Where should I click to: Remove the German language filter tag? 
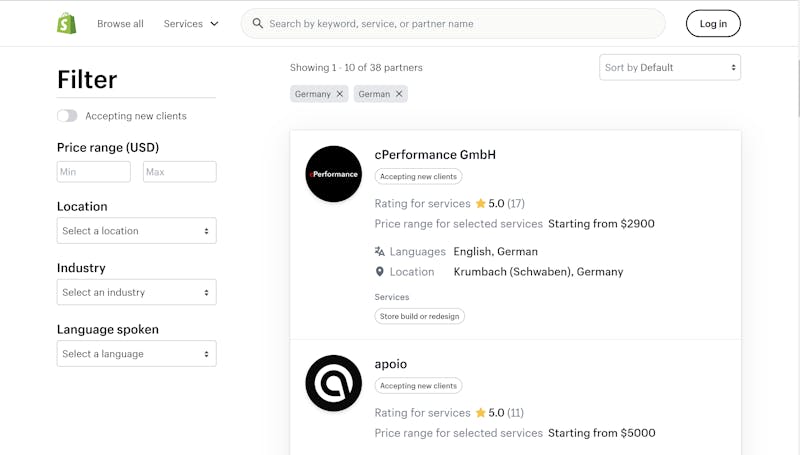click(399, 94)
